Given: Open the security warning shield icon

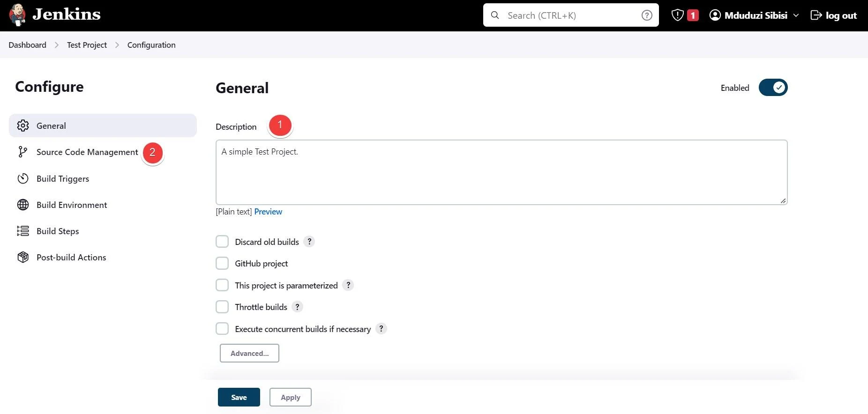Looking at the screenshot, I should point(678,15).
